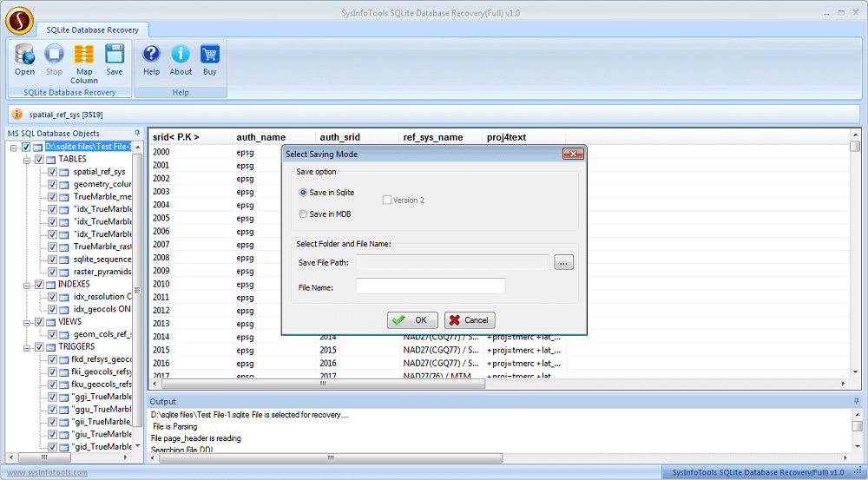Image resolution: width=868 pixels, height=480 pixels.
Task: Collapse the TABLES tree node
Action: [x=28, y=160]
